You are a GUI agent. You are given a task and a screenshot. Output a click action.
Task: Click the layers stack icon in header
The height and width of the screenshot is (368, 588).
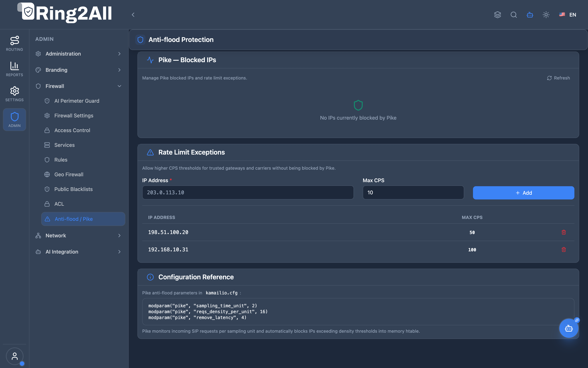tap(497, 15)
